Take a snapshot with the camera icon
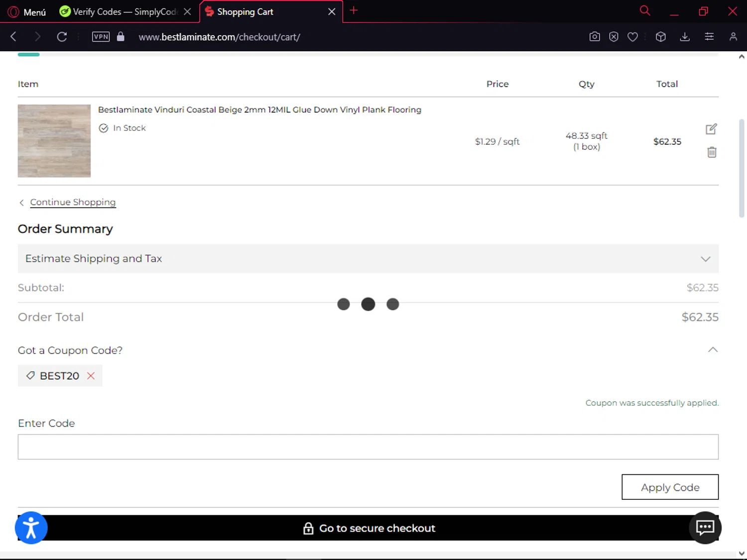Image resolution: width=747 pixels, height=560 pixels. pyautogui.click(x=595, y=36)
